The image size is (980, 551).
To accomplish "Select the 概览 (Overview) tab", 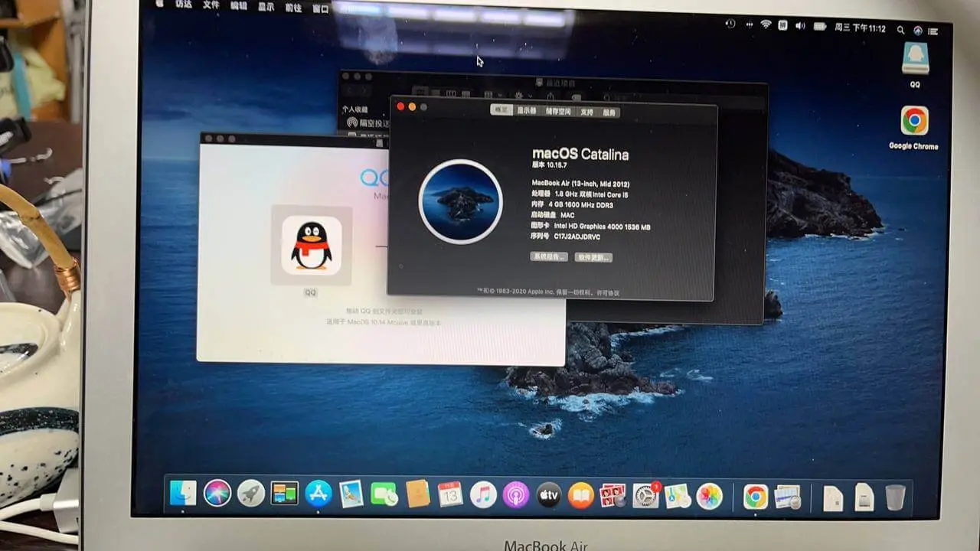I will 501,110.
